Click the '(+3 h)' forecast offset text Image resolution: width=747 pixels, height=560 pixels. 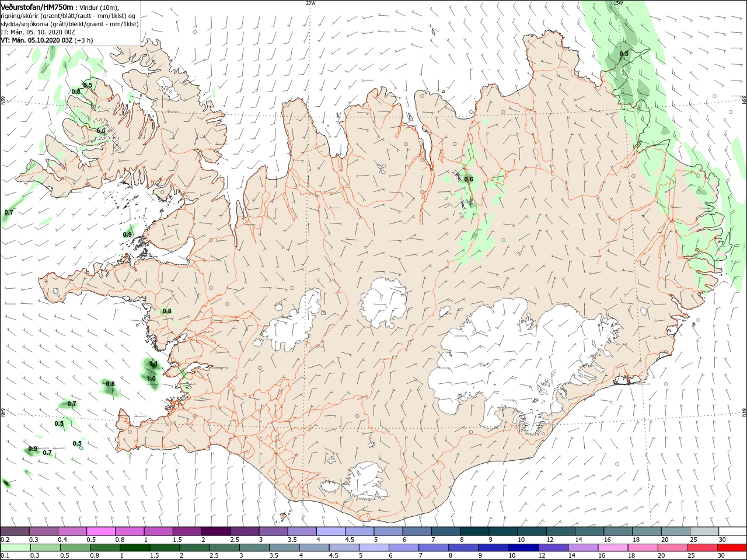83,40
